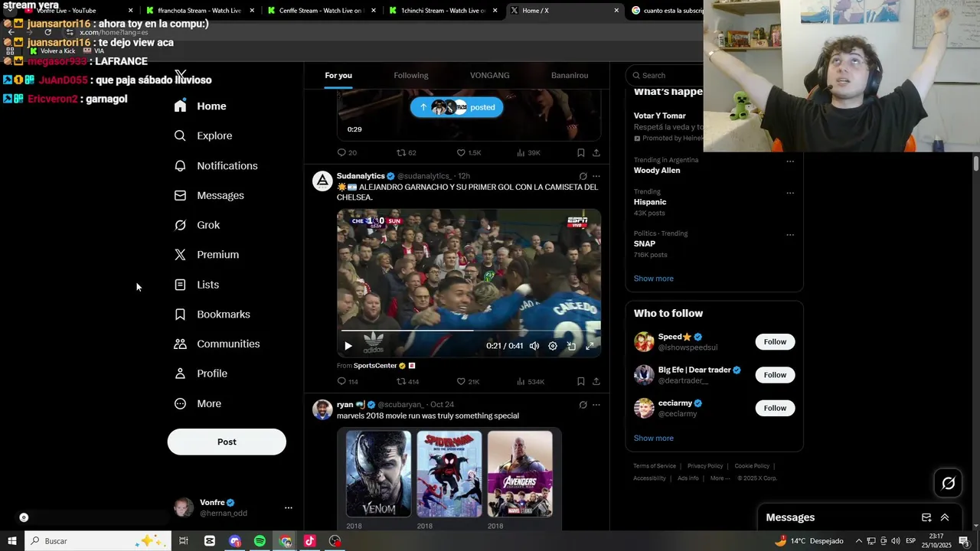Open picture-in-picture on the Garnacho video

[571, 346]
